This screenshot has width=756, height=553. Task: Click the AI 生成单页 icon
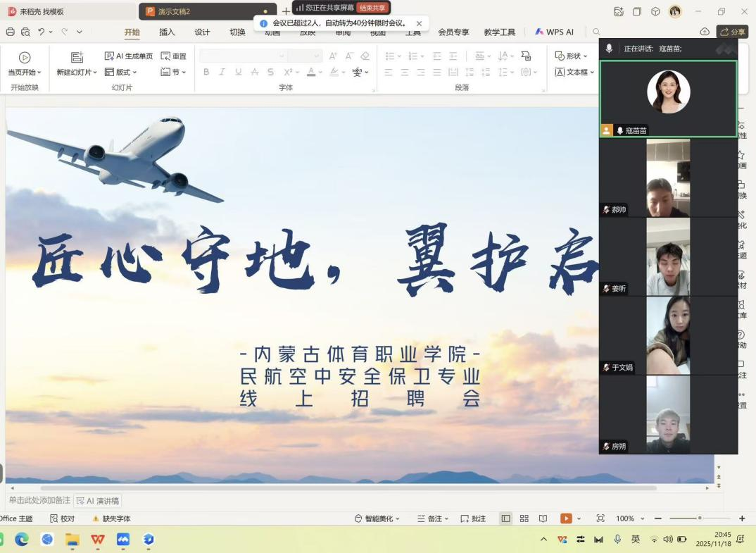tap(130, 55)
